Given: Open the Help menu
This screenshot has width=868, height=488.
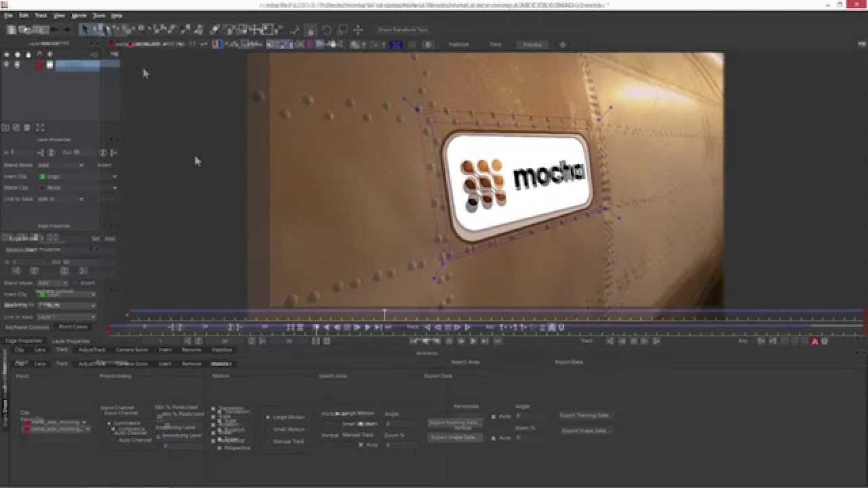Looking at the screenshot, I should click(117, 15).
